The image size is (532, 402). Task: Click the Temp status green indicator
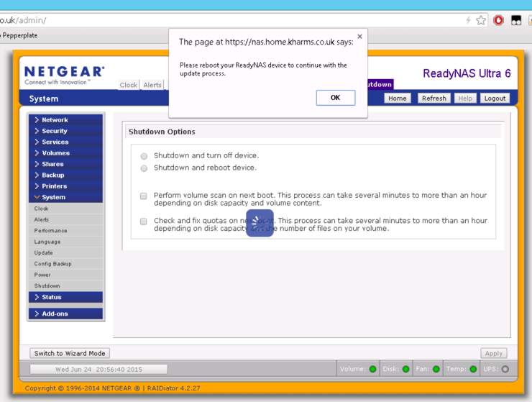[x=473, y=369]
